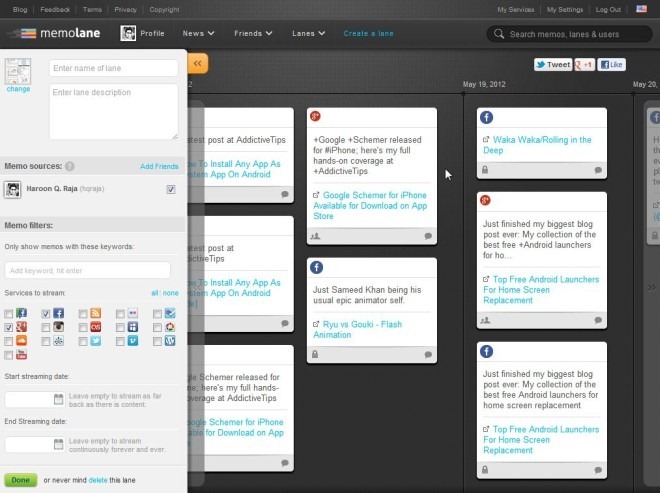
Task: Expand the Lanes dropdown menu
Action: (x=309, y=33)
